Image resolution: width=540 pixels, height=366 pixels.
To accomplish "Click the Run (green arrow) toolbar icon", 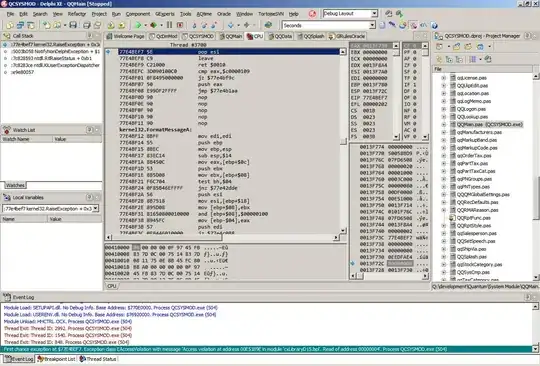I will click(x=138, y=25).
